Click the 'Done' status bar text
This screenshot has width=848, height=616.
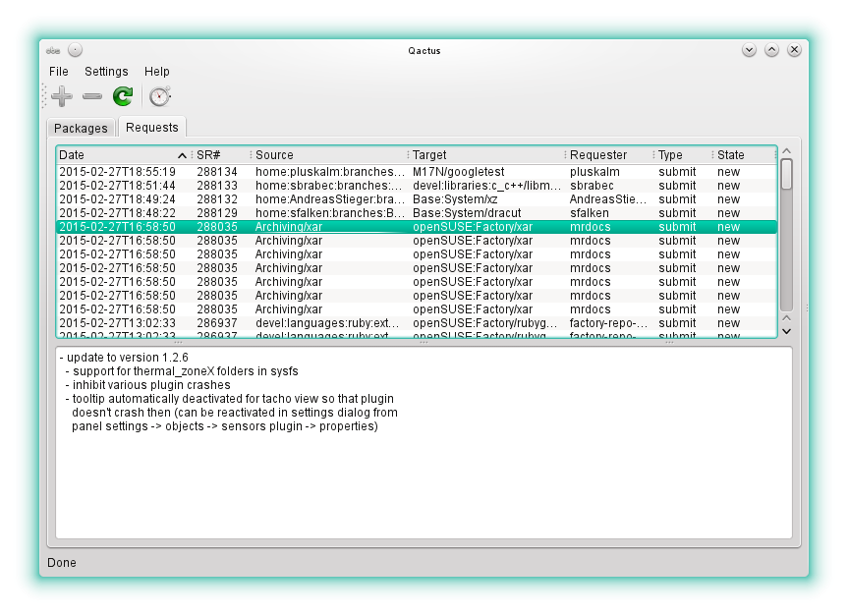62,563
